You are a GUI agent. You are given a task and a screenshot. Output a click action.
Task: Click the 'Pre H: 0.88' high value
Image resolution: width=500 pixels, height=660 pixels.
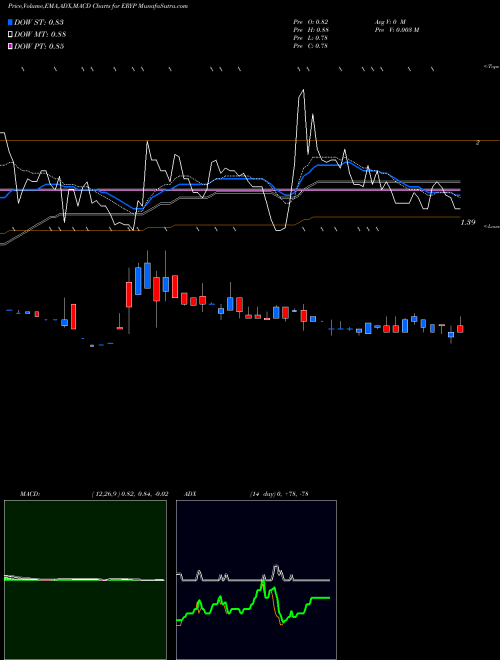coord(311,29)
